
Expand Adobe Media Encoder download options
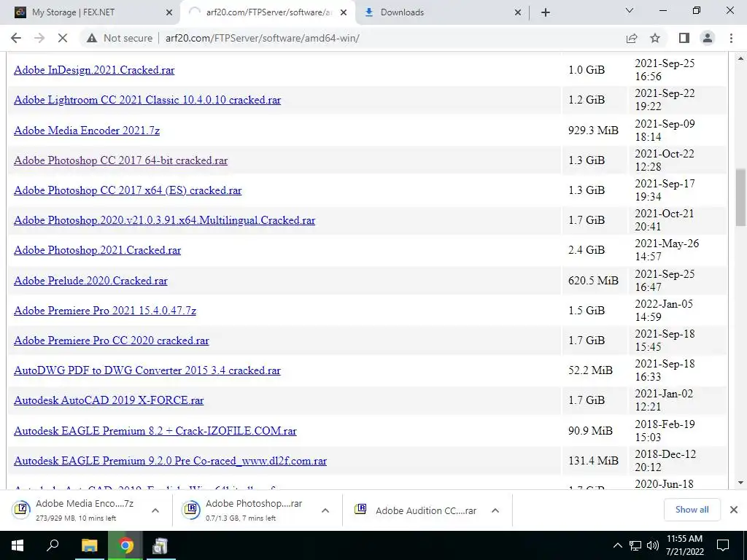pyautogui.click(x=155, y=510)
